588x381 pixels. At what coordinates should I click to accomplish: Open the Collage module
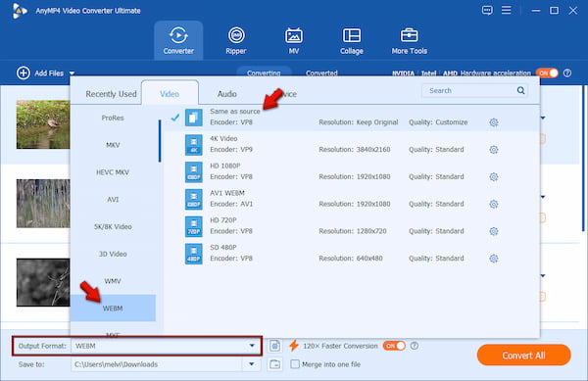pyautogui.click(x=352, y=40)
